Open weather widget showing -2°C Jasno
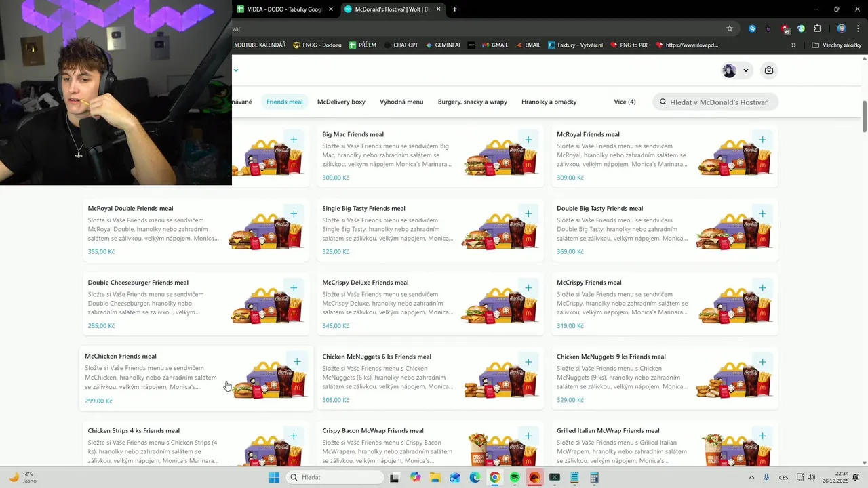This screenshot has height=488, width=868. [22, 477]
